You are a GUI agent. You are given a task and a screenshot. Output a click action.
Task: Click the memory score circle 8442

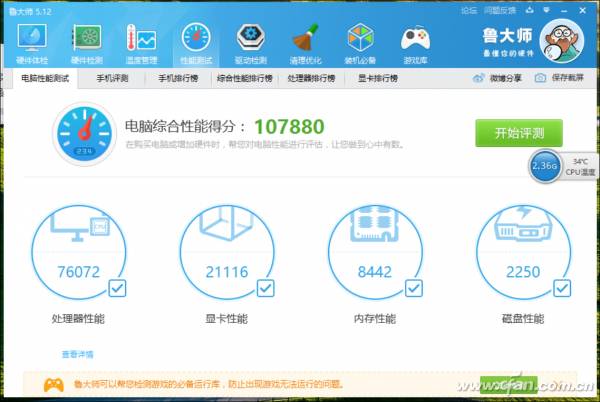click(375, 252)
